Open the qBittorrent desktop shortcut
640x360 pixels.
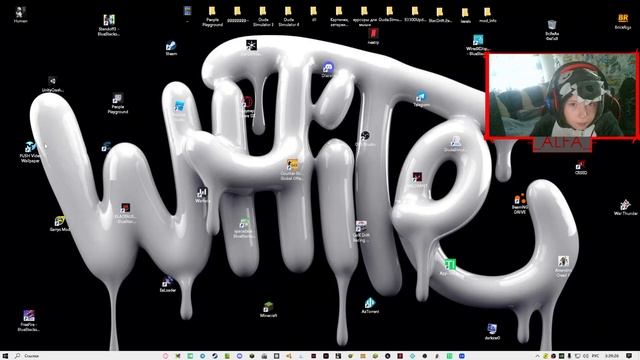click(370, 305)
